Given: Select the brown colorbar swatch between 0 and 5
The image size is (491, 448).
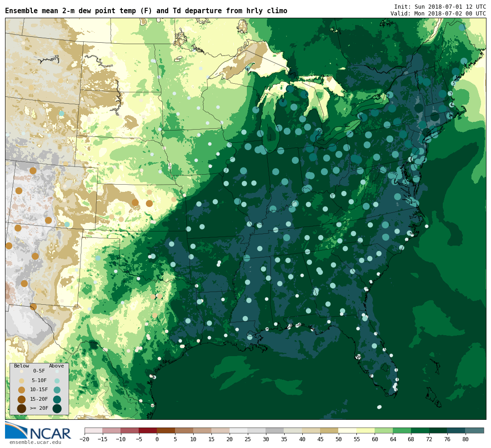Looking at the screenshot, I should (166, 430).
